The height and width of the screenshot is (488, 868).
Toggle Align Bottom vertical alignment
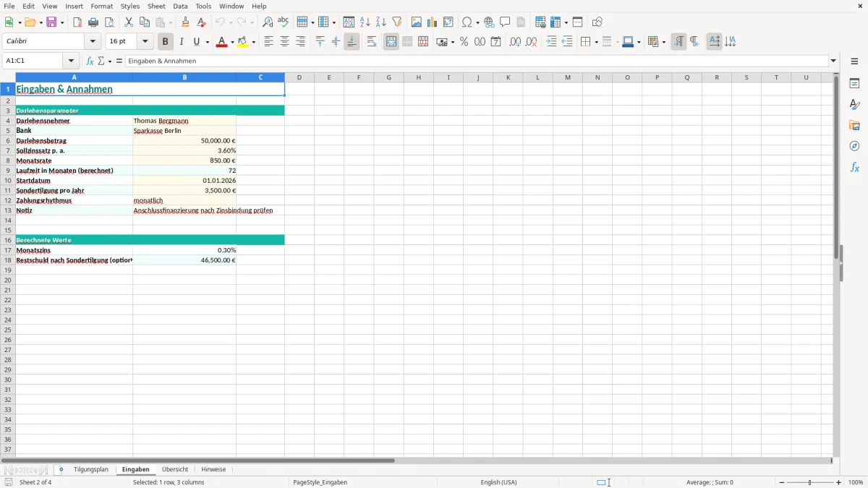[x=352, y=42]
